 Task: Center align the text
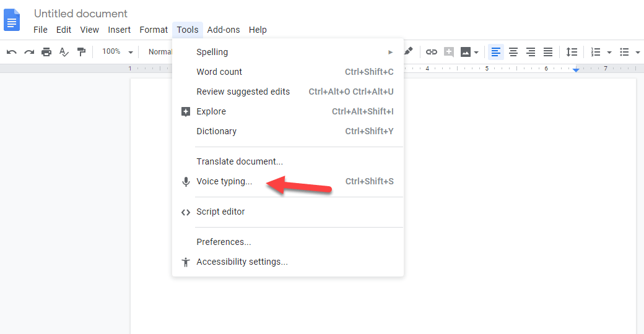(x=513, y=52)
